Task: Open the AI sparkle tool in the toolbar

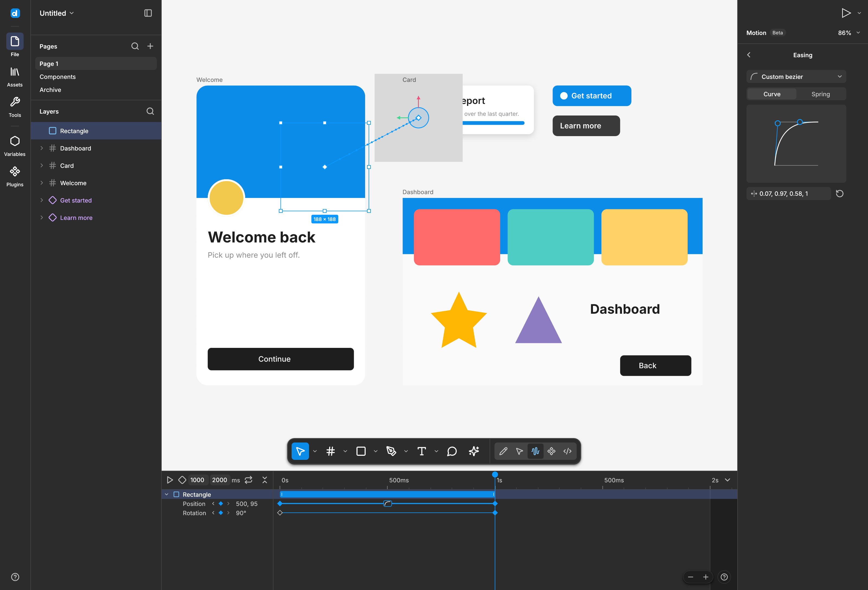Action: point(474,451)
